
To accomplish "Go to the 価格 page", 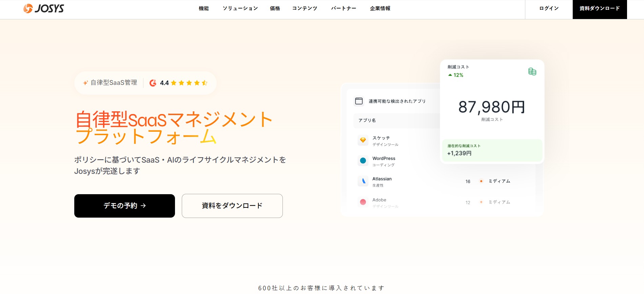I will (275, 8).
